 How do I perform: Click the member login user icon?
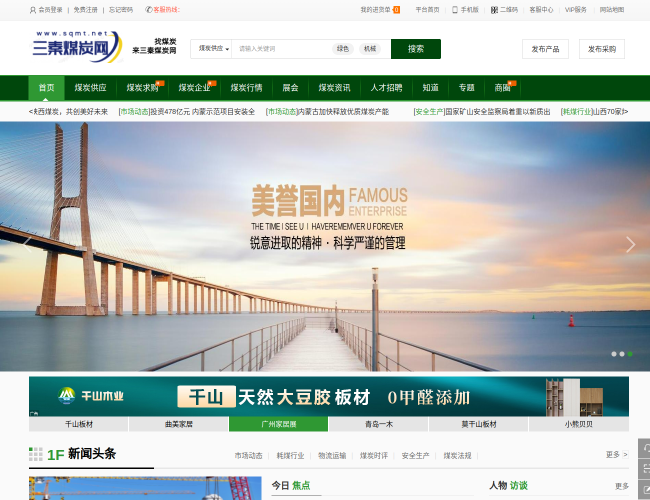(32, 10)
